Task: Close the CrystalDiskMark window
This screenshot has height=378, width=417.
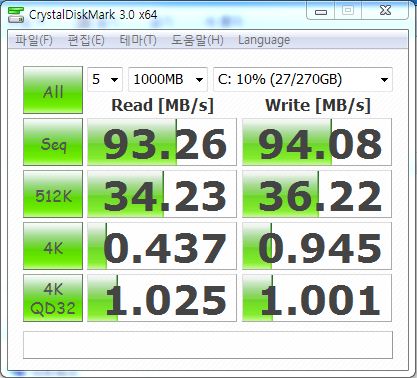Action: 385,11
